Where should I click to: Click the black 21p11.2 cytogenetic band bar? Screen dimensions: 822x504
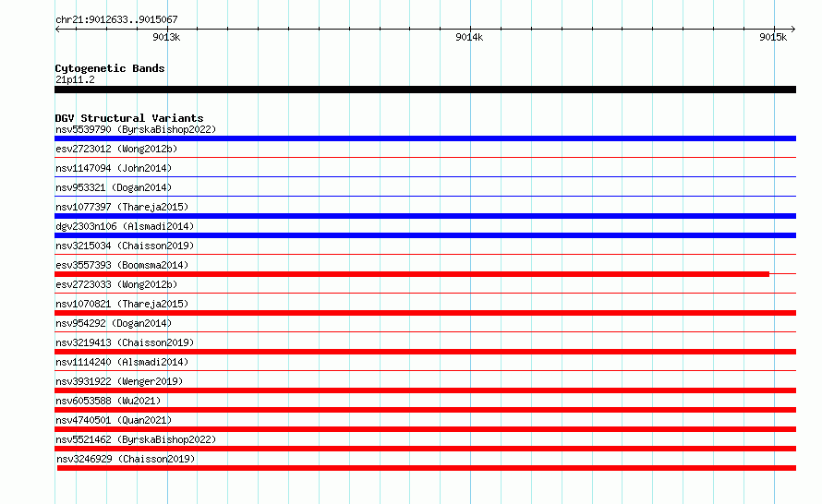425,90
